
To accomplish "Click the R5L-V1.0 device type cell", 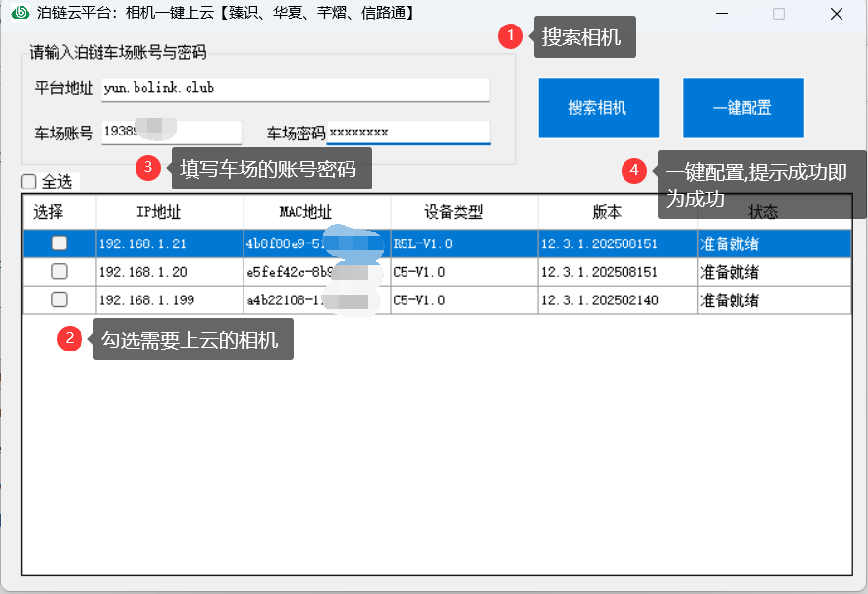I will 464,243.
